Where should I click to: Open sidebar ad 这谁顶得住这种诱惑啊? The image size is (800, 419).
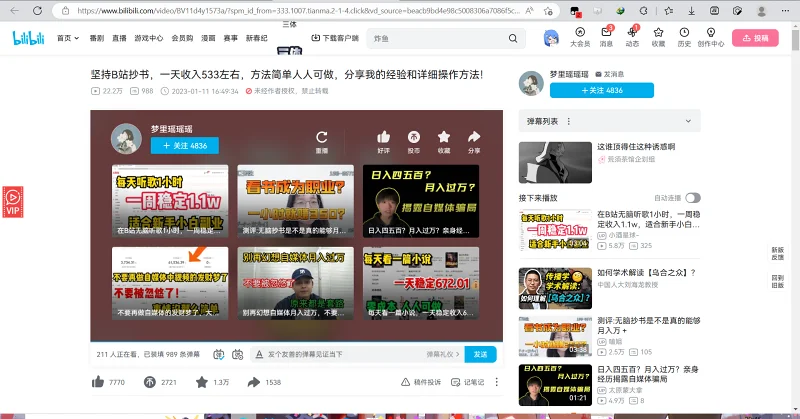636,146
